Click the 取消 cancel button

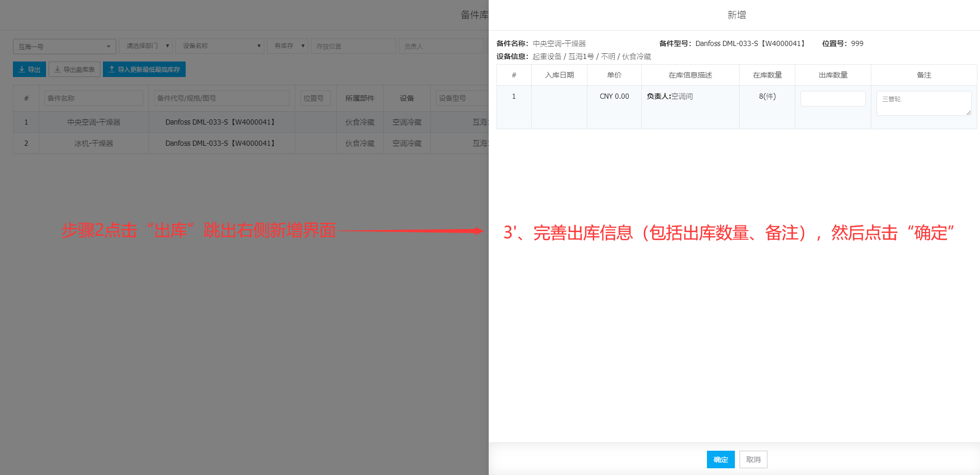pyautogui.click(x=753, y=459)
